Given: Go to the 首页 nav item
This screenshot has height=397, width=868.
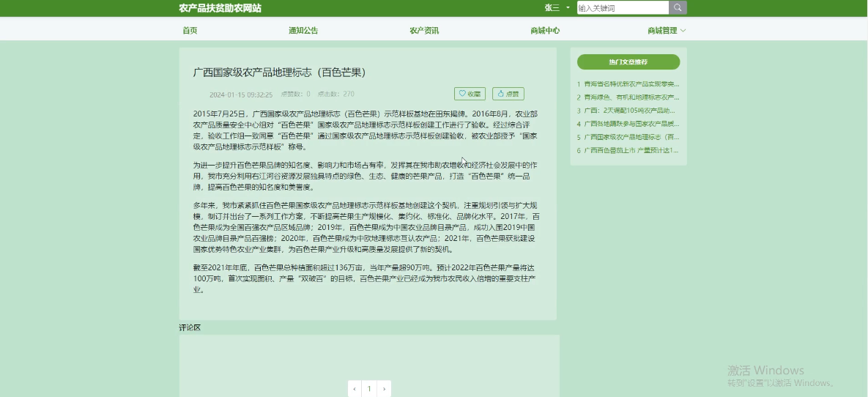Looking at the screenshot, I should [x=190, y=31].
